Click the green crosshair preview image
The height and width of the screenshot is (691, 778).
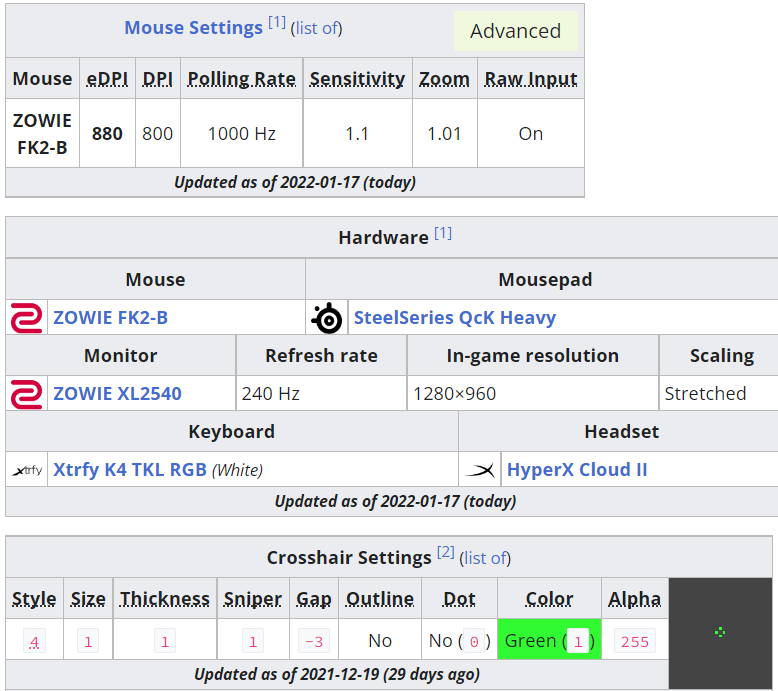tap(720, 632)
